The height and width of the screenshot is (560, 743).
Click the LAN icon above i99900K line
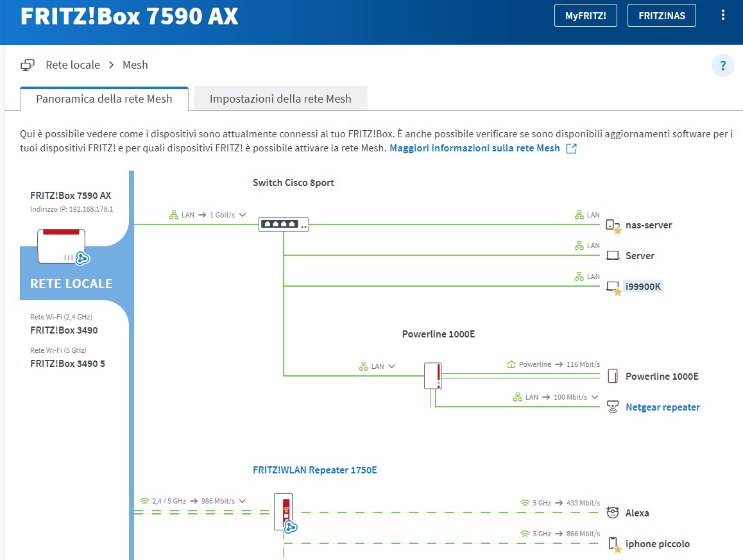pos(579,276)
